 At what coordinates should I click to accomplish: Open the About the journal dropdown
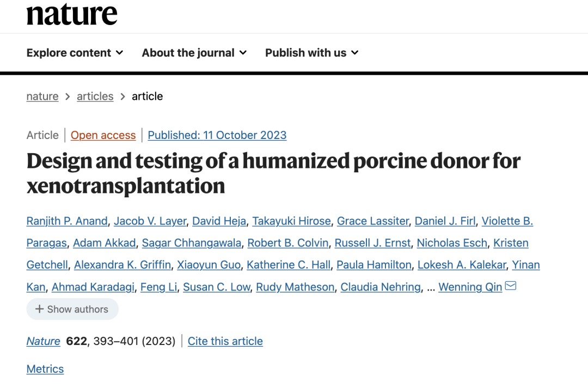(194, 53)
